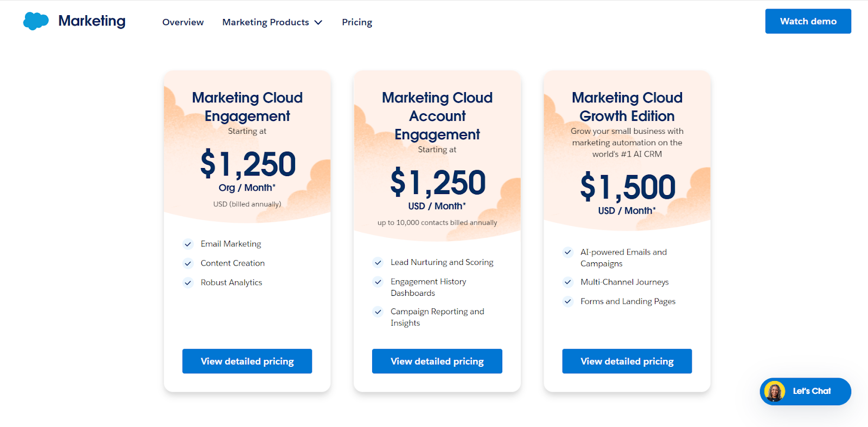Click the checkmark beside Lead Nurturing and Scoring
The image size is (868, 427).
point(378,262)
